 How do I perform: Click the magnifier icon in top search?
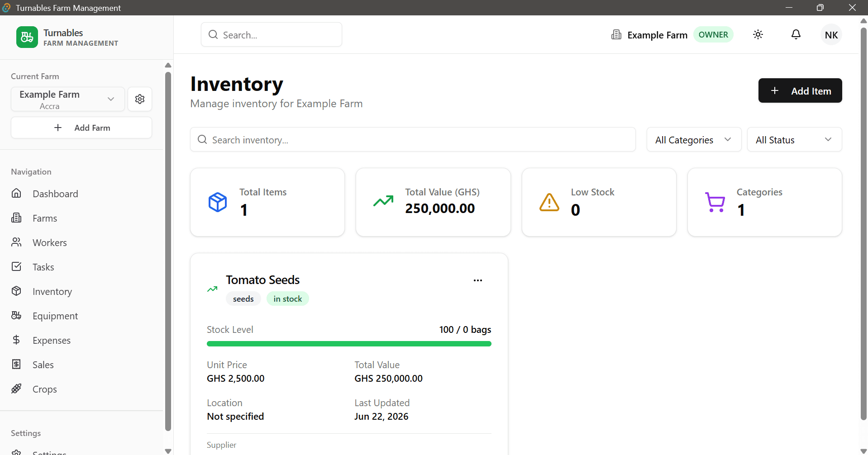pyautogui.click(x=213, y=35)
